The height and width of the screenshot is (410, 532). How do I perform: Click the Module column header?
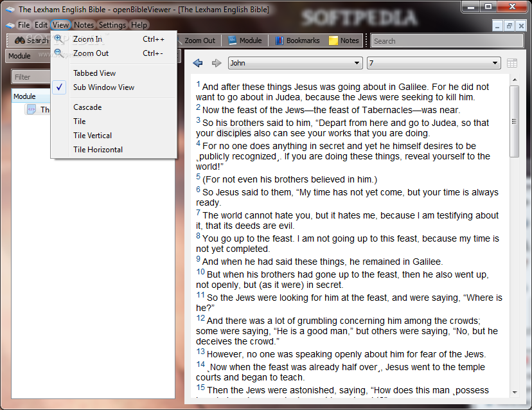click(31, 96)
